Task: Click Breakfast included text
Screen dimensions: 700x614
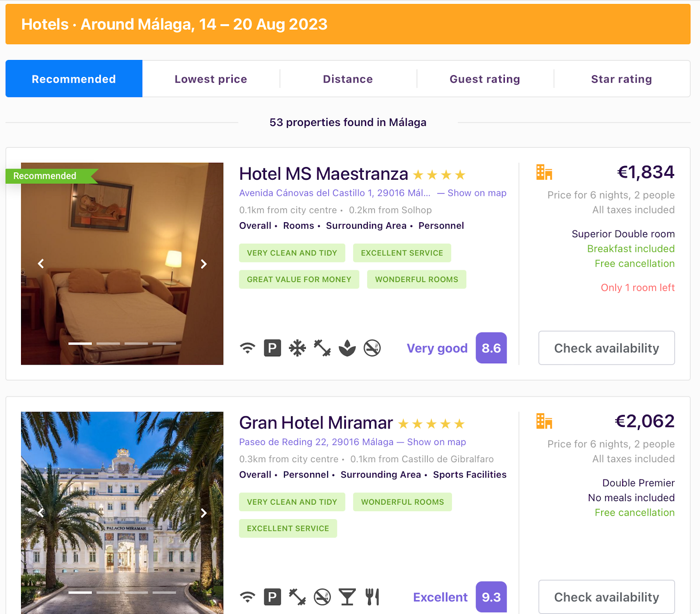Action: 631,249
